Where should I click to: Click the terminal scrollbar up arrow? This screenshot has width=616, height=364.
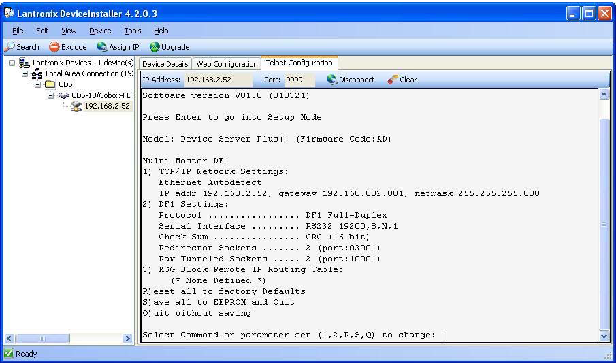click(x=604, y=95)
